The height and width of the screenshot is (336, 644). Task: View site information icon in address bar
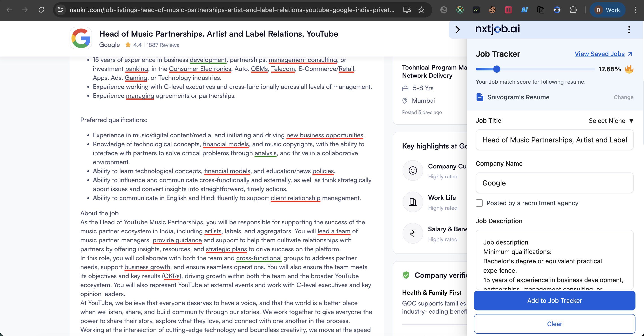pos(61,10)
